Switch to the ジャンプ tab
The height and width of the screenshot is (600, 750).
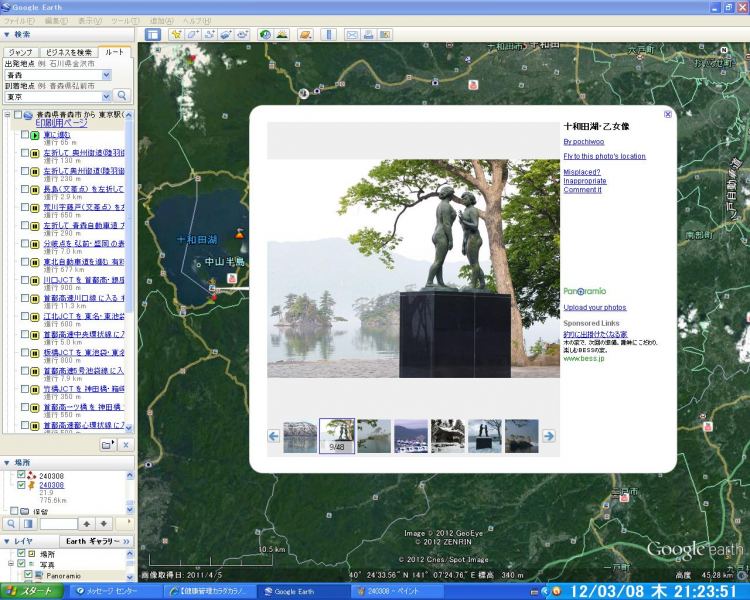[21, 52]
